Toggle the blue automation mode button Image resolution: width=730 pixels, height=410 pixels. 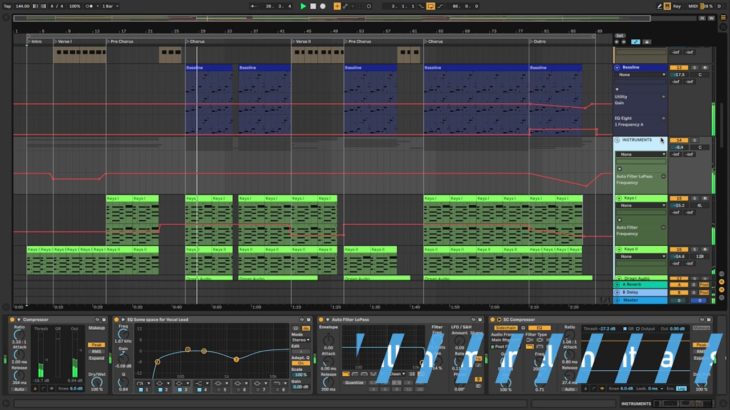(635, 42)
